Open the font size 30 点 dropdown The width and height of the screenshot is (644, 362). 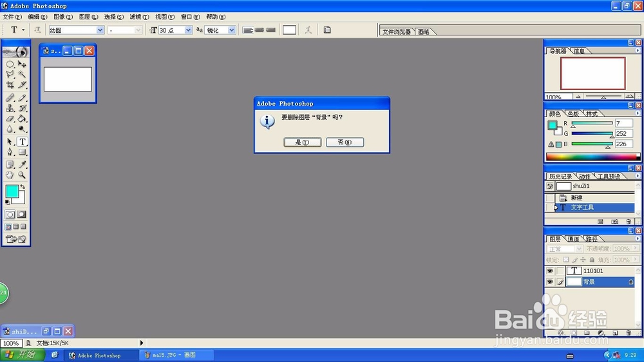(188, 30)
